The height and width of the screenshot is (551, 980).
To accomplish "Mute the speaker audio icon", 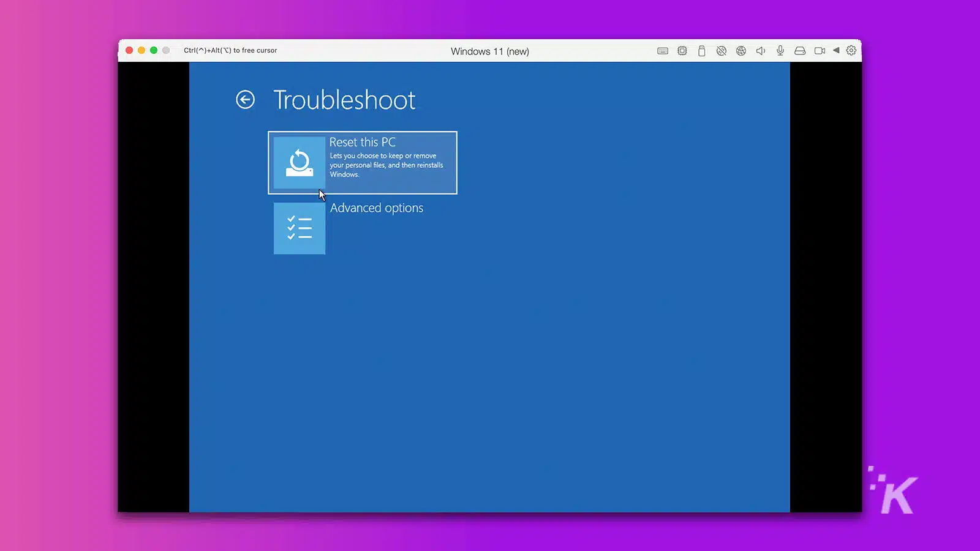I will [761, 51].
